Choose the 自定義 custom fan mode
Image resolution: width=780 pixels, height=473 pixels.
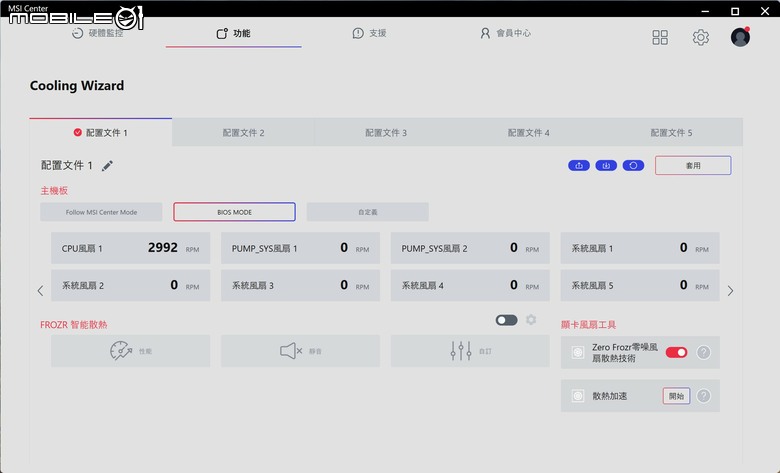[368, 212]
